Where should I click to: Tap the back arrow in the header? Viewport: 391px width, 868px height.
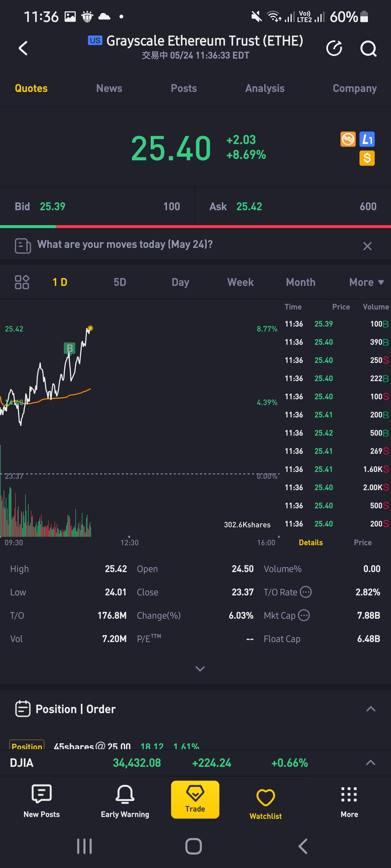tap(23, 48)
